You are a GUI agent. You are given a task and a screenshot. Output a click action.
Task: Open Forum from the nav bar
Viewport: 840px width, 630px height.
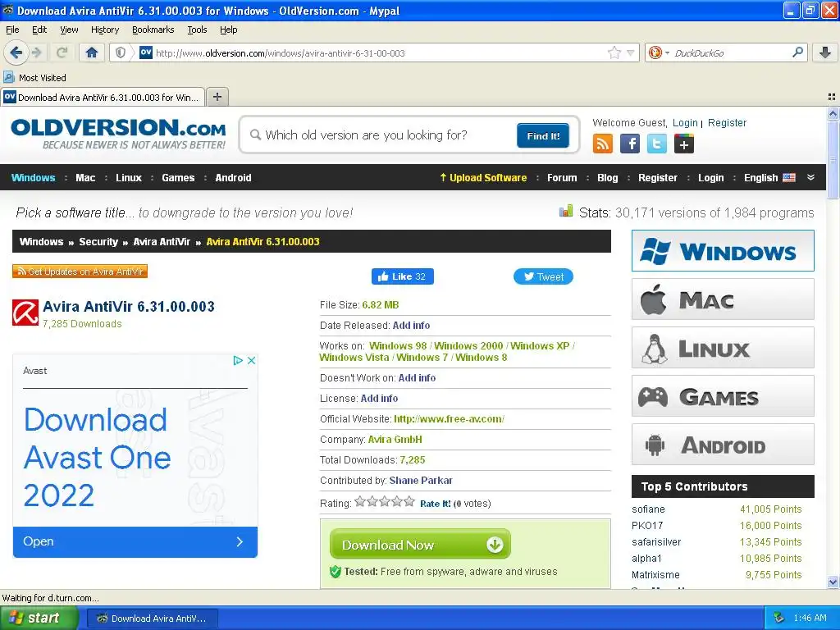[x=562, y=177]
